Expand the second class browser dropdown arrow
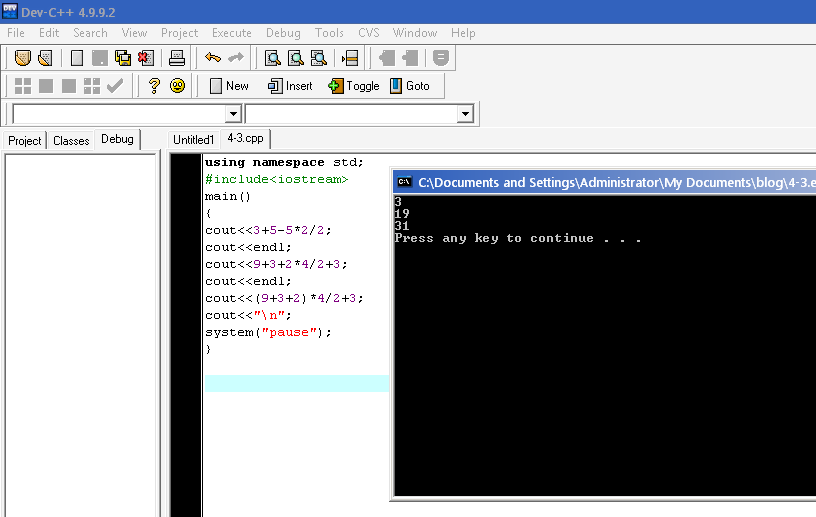816x517 pixels. point(465,114)
